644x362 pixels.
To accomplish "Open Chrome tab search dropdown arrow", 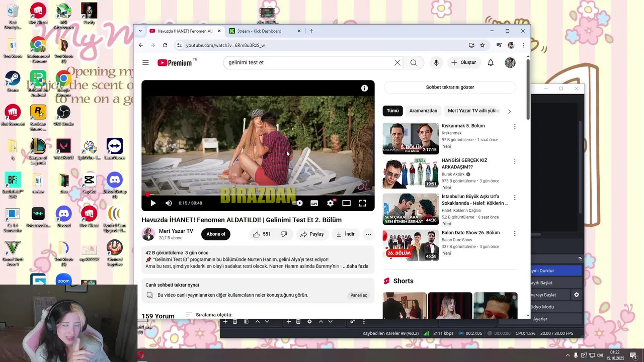I will (140, 31).
